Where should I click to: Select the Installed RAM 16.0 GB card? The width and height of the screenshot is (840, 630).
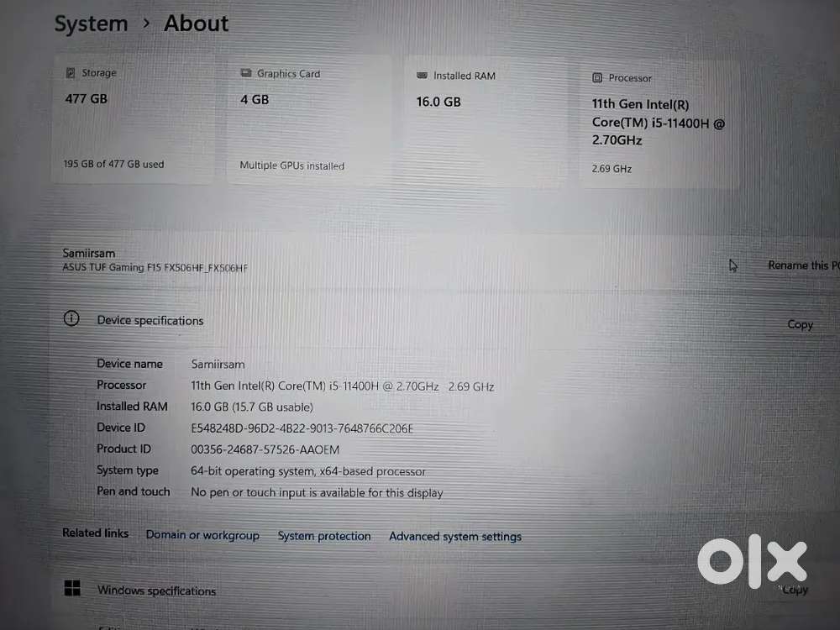486,122
